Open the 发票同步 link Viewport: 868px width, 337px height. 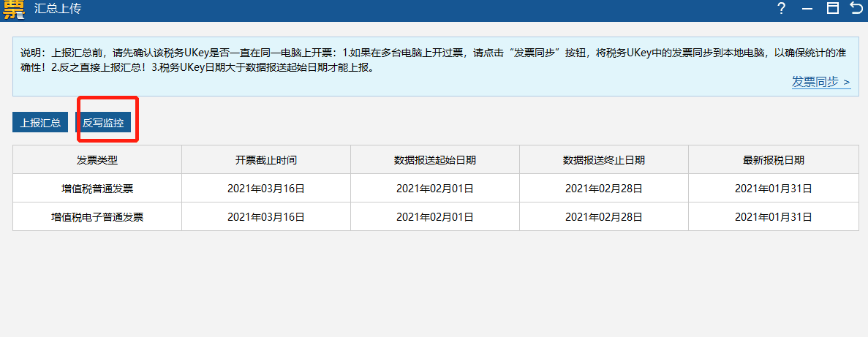tap(820, 82)
